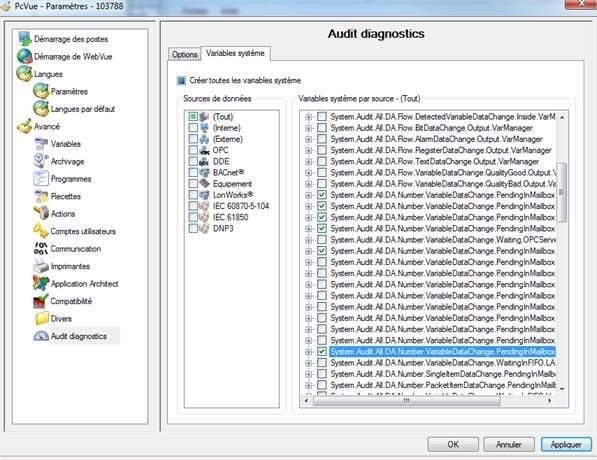The height and width of the screenshot is (460, 597).
Task: Click the Divers folder icon
Action: click(41, 318)
